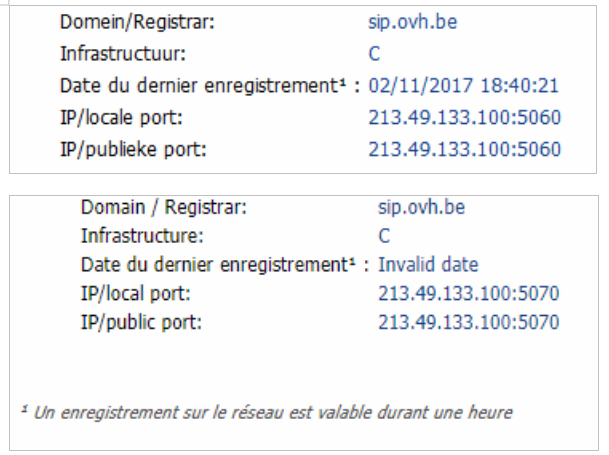The image size is (609, 455).
Task: Click the 02/11/2017 18:40:21 registration date
Action: pos(463,85)
